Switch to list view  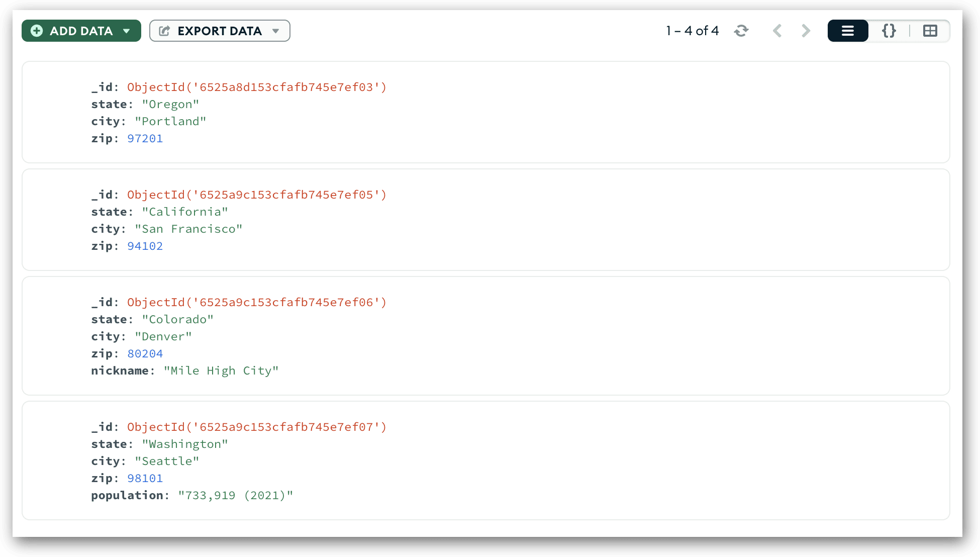click(x=848, y=31)
